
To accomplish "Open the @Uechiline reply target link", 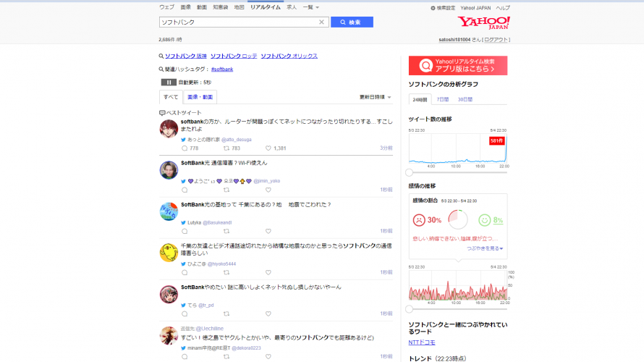I will pyautogui.click(x=209, y=329).
